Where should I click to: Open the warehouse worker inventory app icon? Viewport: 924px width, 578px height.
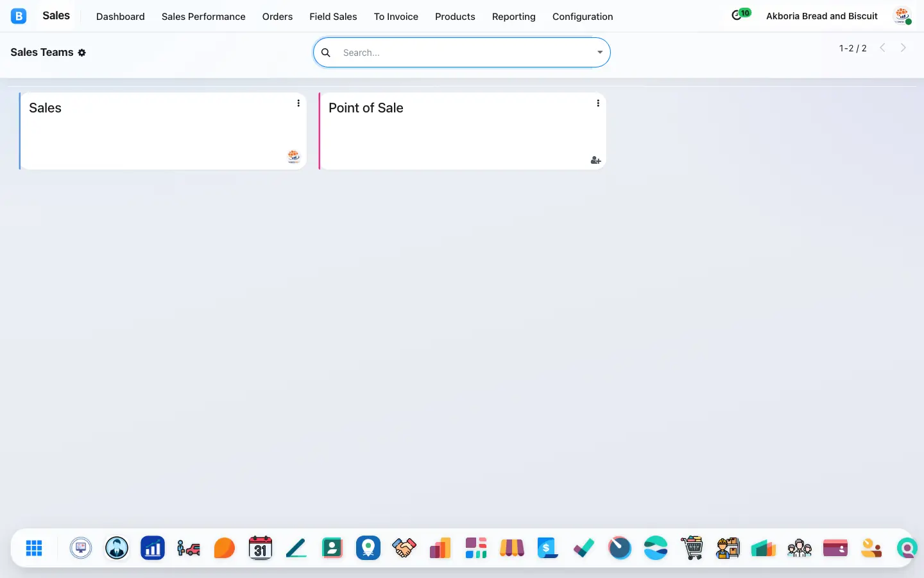click(x=728, y=548)
